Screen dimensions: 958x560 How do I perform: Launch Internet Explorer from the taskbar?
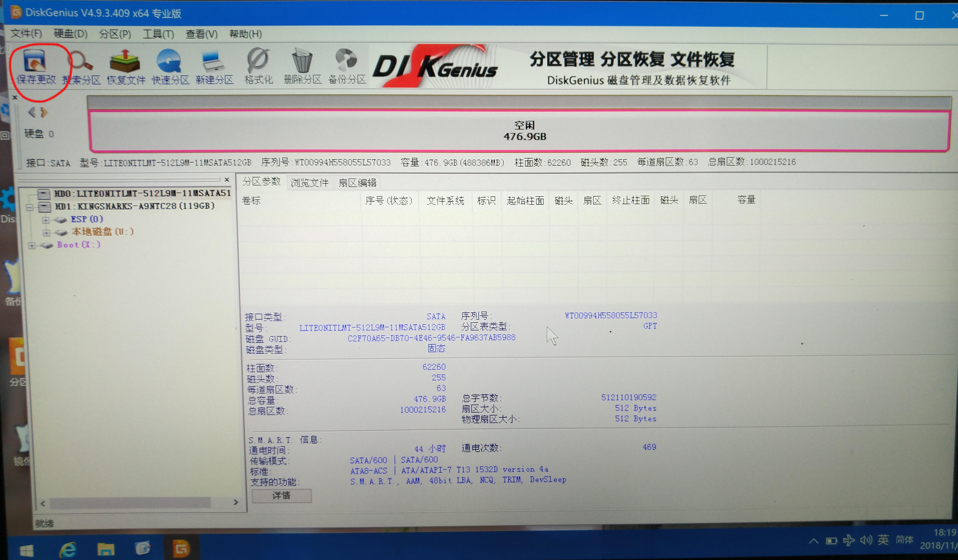point(69,550)
